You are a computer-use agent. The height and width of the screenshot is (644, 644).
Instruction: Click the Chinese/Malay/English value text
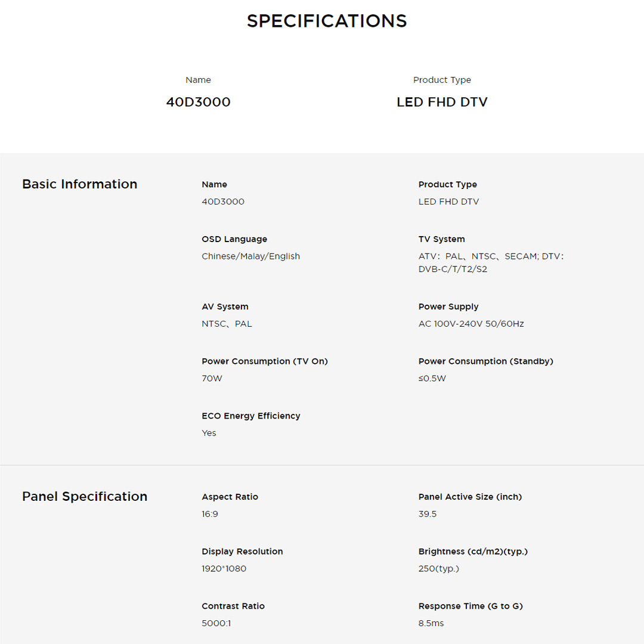(x=250, y=256)
